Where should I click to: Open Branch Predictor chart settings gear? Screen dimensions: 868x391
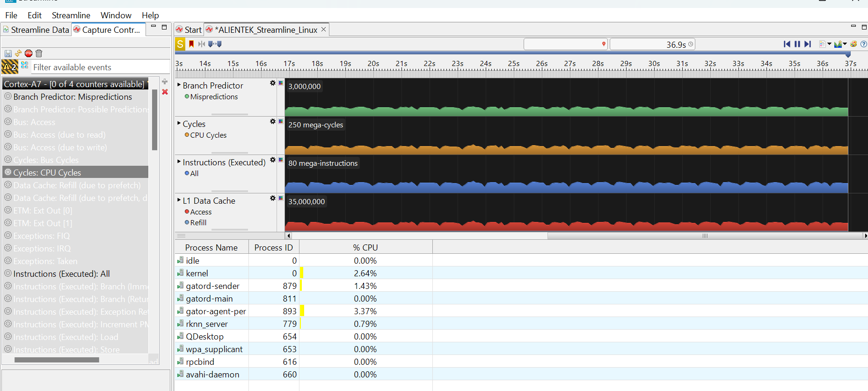coord(272,83)
